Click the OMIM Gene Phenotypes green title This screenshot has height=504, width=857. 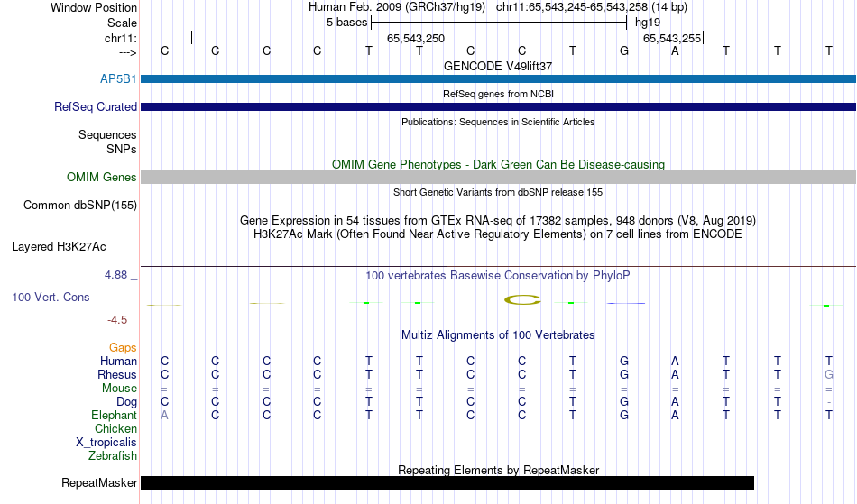498,164
